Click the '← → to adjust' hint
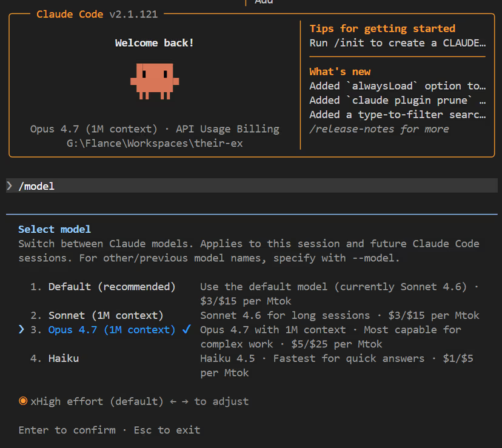 coord(209,401)
